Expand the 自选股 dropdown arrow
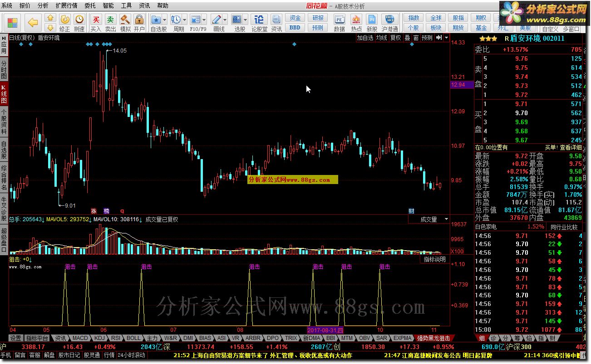The width and height of the screenshot is (591, 364). (164, 19)
